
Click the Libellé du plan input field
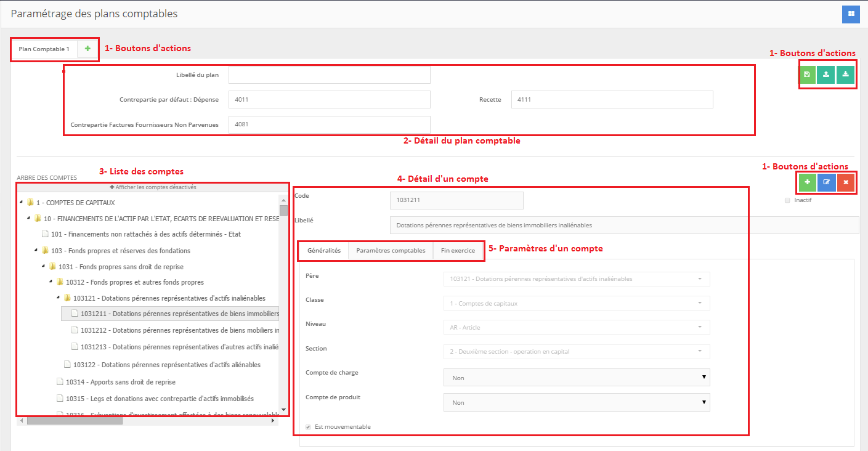[x=329, y=75]
